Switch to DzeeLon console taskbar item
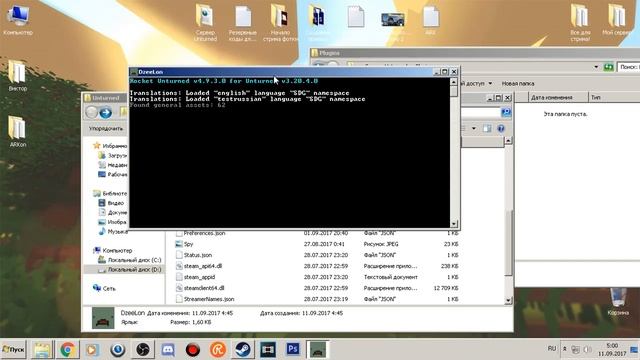 (x=318, y=350)
